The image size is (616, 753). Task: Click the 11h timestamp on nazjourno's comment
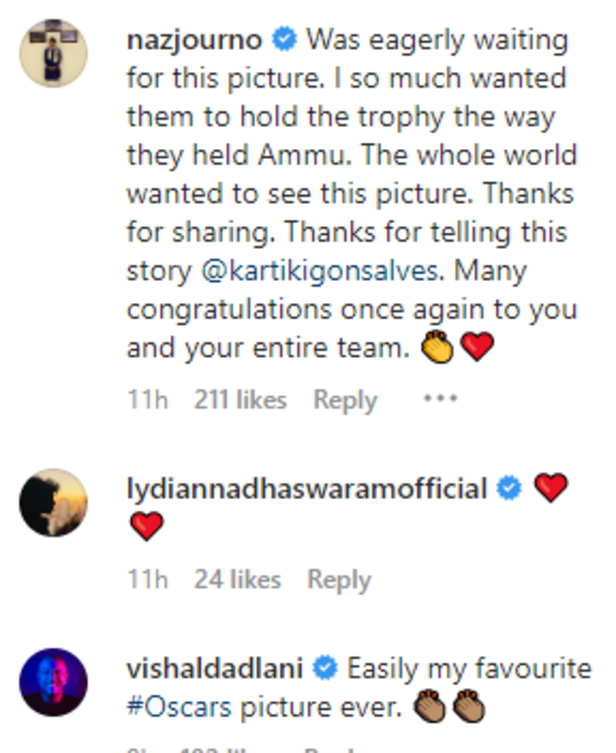(x=147, y=400)
